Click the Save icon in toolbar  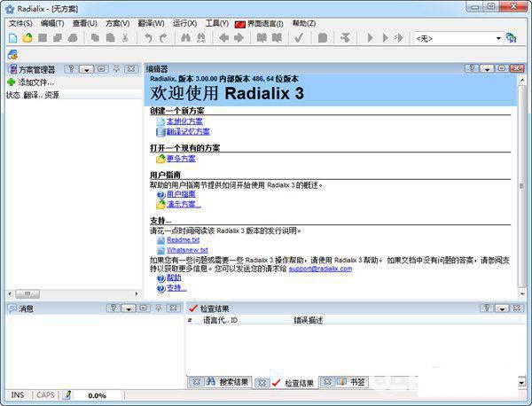coord(43,38)
